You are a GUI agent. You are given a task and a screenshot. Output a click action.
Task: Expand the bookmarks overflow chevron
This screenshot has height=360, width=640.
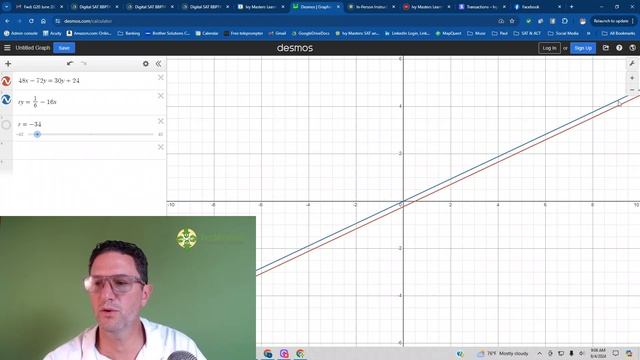pyautogui.click(x=589, y=33)
